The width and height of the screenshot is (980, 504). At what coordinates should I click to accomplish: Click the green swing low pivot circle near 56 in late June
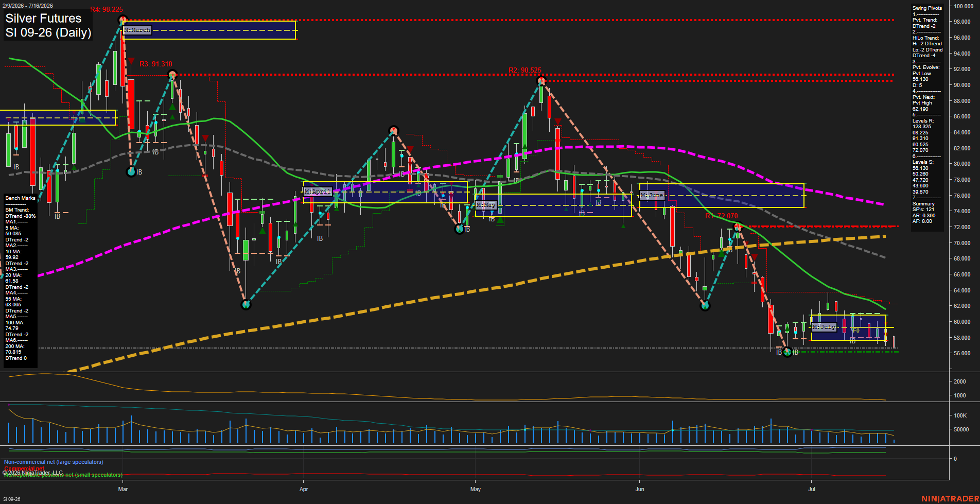(x=787, y=353)
